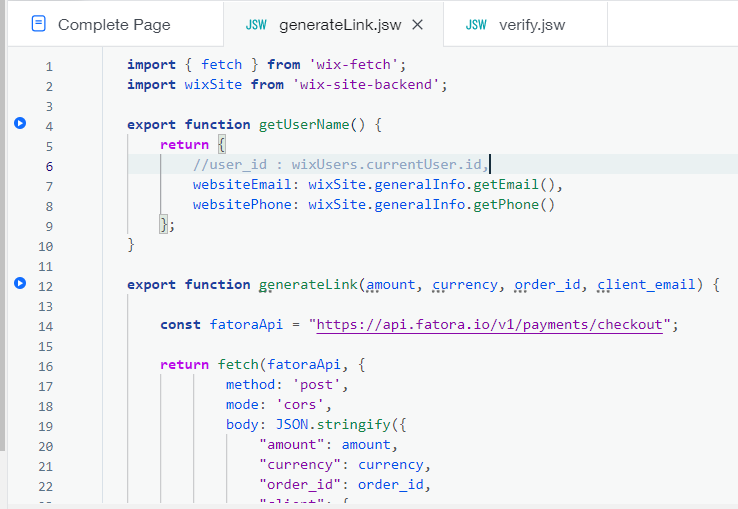Click the 'wix-fetch' import string
The image size is (738, 509).
click(x=353, y=65)
